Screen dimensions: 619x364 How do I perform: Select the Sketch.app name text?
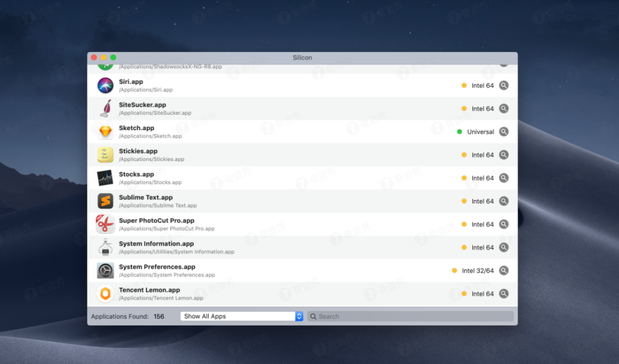coord(137,128)
